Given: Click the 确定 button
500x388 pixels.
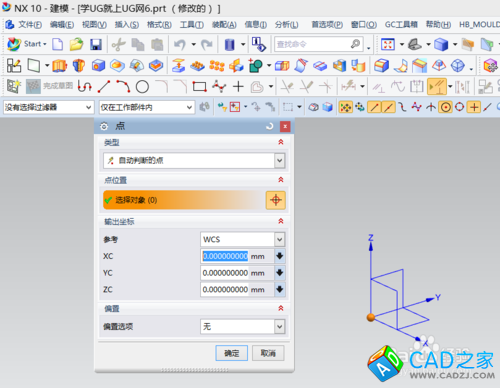Looking at the screenshot, I should 232,353.
